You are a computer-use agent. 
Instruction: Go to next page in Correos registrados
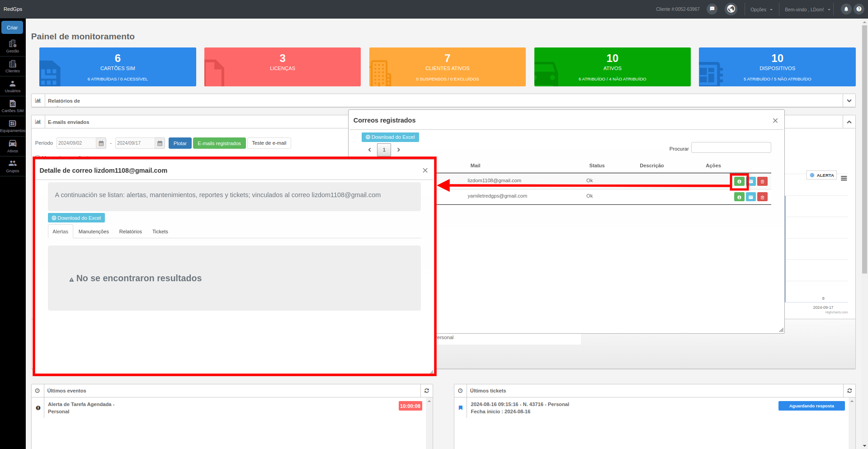tap(399, 150)
